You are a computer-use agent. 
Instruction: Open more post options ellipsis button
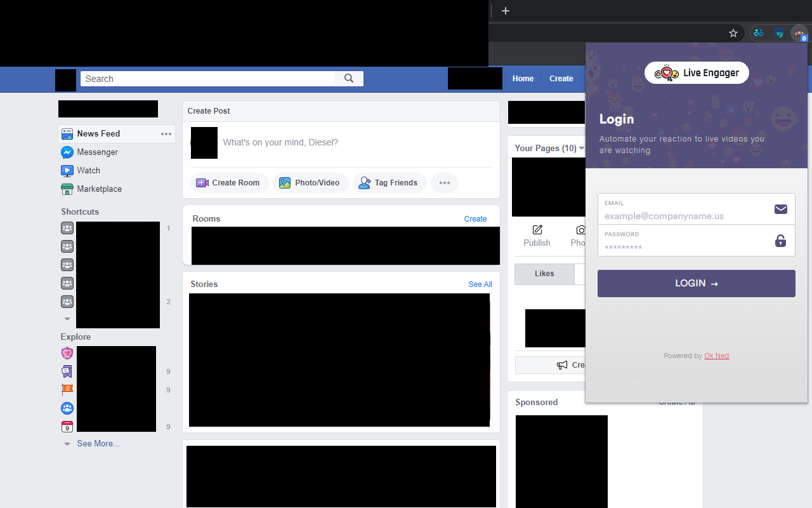445,183
